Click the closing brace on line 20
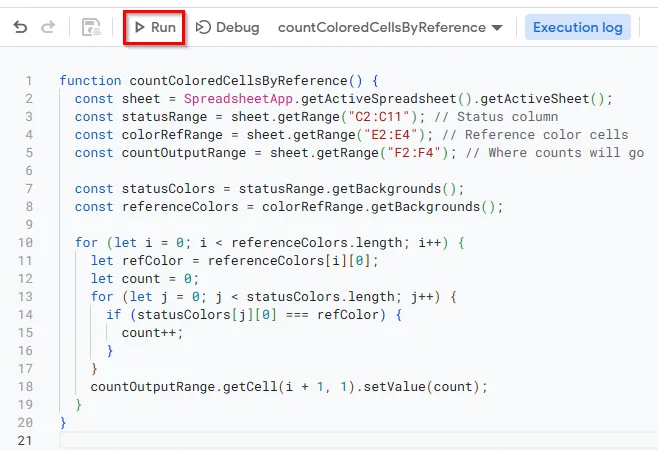The width and height of the screenshot is (658, 451). (63, 422)
